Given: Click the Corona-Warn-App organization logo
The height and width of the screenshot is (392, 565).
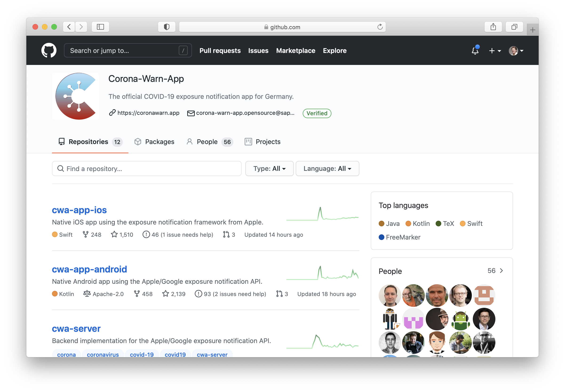Looking at the screenshot, I should click(76, 96).
